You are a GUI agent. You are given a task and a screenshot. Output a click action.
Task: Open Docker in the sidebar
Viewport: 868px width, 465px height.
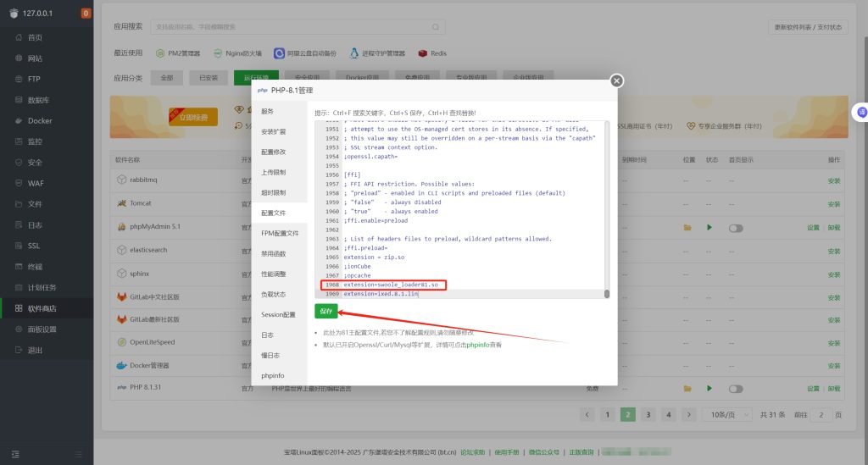click(x=40, y=120)
